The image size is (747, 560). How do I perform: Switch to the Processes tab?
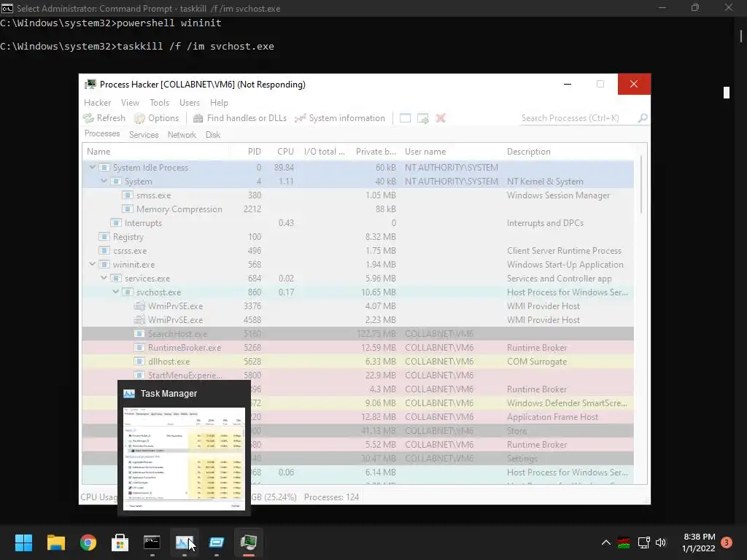pos(102,134)
